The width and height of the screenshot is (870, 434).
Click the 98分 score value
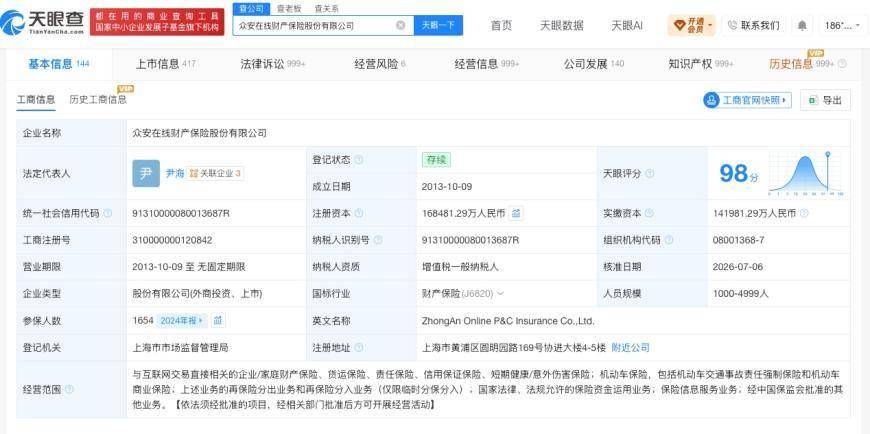click(739, 174)
